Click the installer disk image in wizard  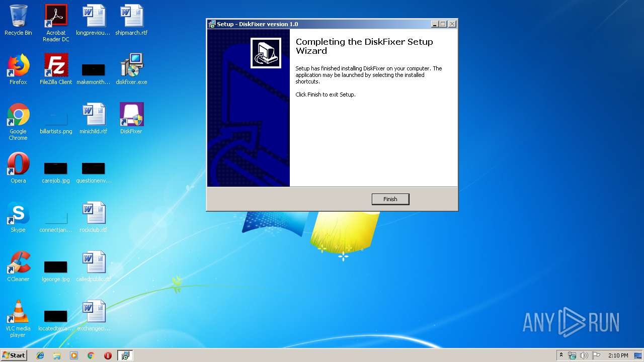point(266,53)
